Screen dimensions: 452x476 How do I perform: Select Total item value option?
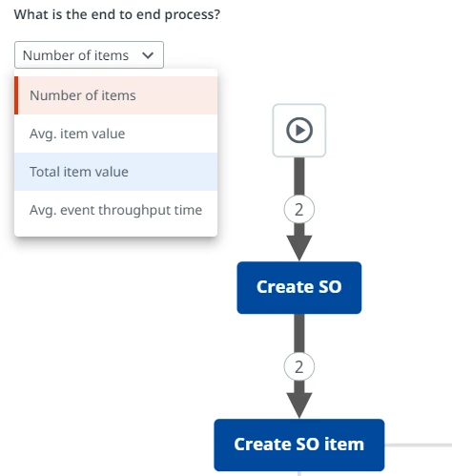coord(116,172)
